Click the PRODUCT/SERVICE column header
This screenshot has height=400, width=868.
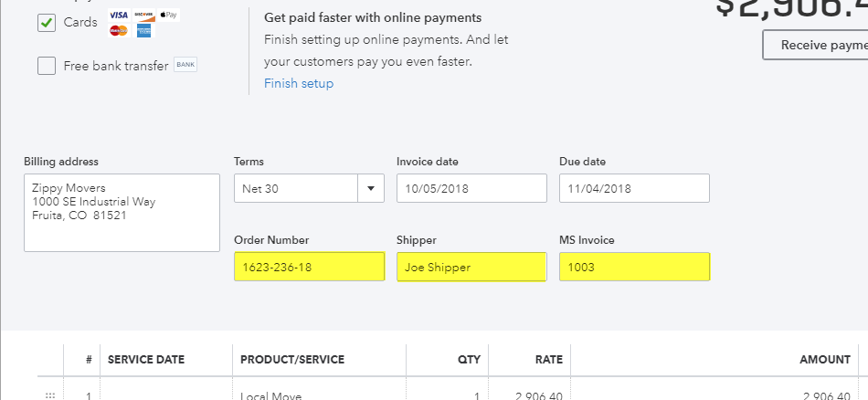[x=292, y=360]
